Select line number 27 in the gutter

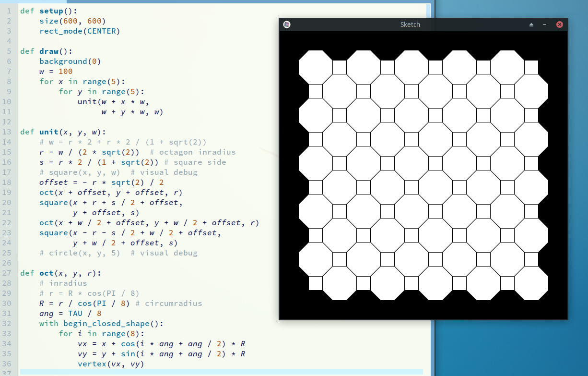(x=8, y=273)
